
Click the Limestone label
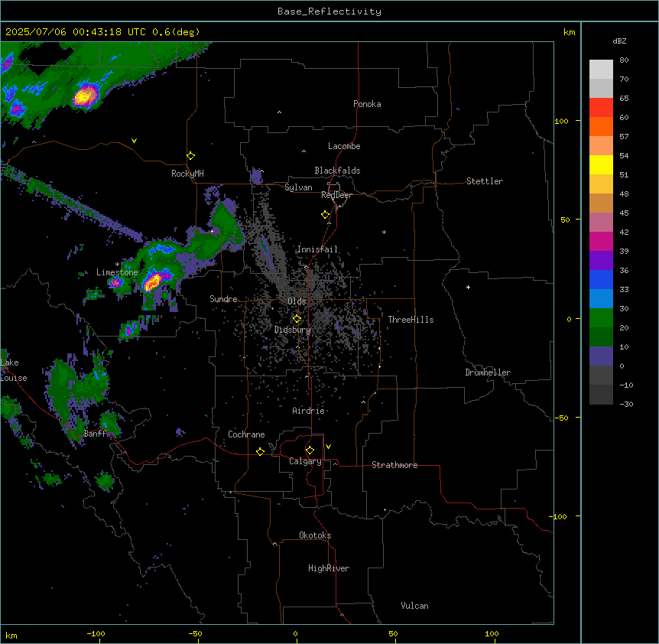pos(117,272)
